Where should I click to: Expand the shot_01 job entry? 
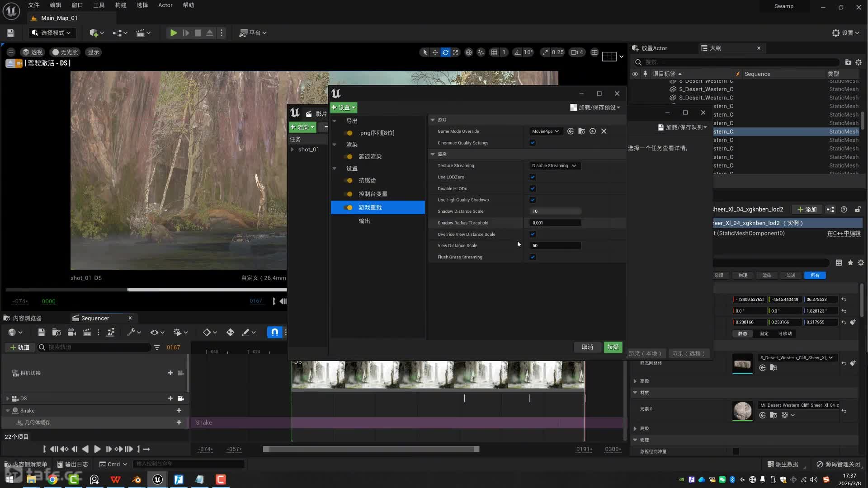[x=292, y=150]
